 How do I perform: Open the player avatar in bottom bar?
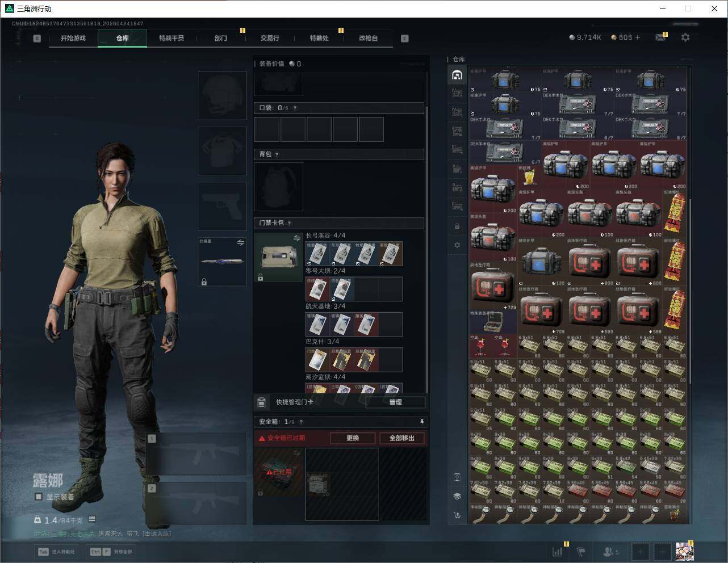[684, 551]
